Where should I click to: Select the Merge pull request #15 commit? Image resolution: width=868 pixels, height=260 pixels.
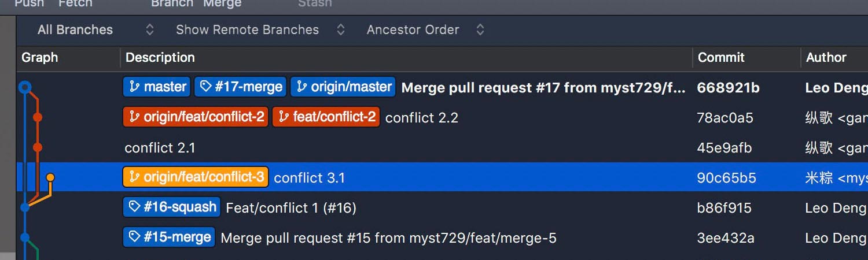point(442,237)
